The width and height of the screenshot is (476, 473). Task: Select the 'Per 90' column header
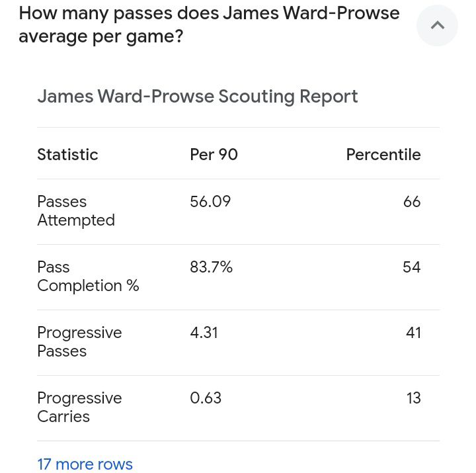[x=214, y=154]
